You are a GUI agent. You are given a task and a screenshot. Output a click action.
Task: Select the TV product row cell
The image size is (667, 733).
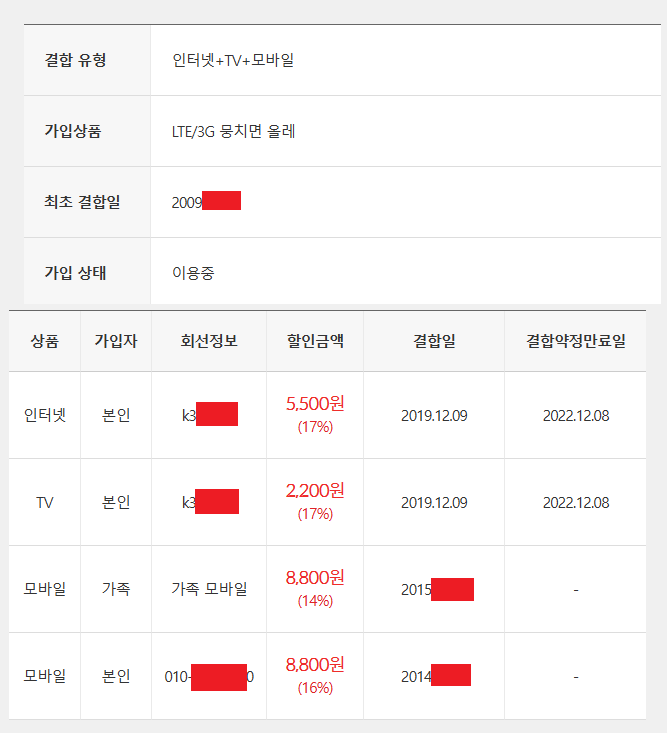coord(45,502)
